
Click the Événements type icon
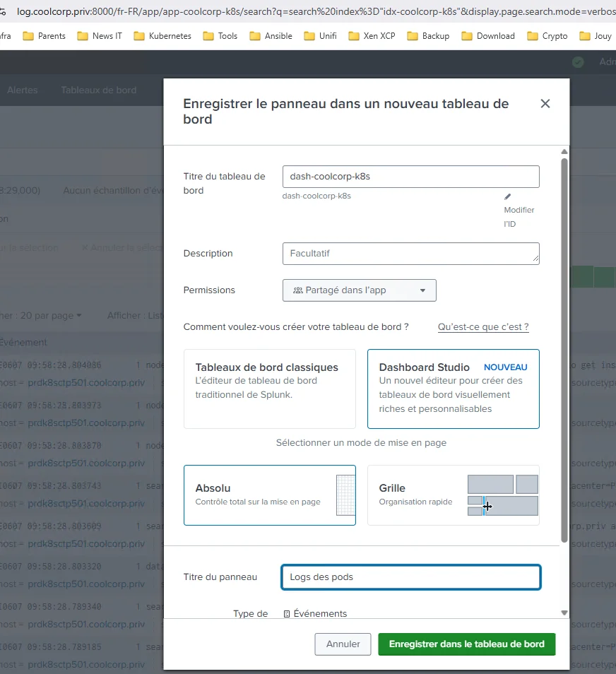(x=287, y=614)
